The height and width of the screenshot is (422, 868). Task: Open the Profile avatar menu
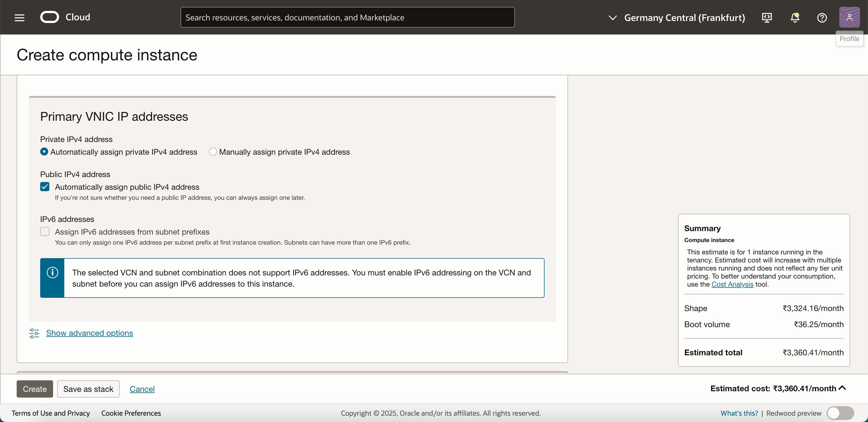click(849, 18)
